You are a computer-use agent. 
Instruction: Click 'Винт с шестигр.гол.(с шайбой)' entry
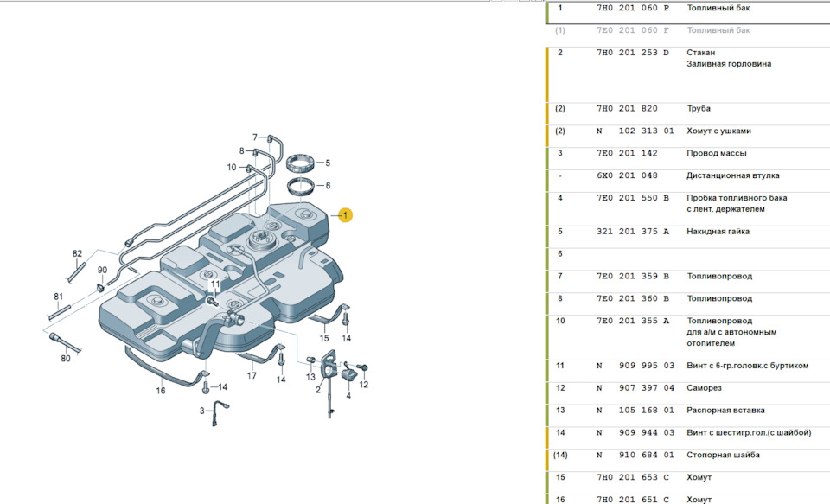tap(687, 437)
